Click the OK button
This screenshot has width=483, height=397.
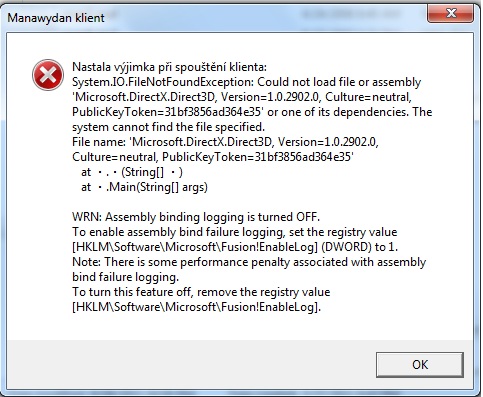pyautogui.click(x=420, y=365)
